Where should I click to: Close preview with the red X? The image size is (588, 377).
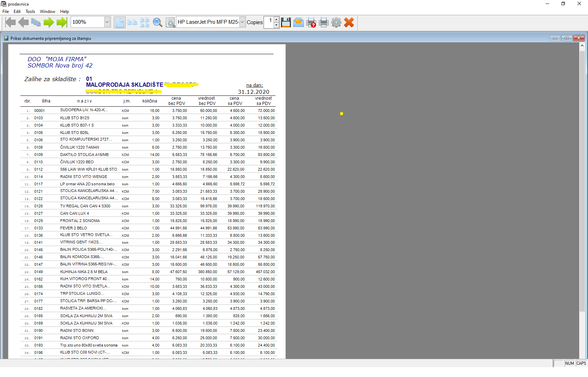[x=349, y=22]
